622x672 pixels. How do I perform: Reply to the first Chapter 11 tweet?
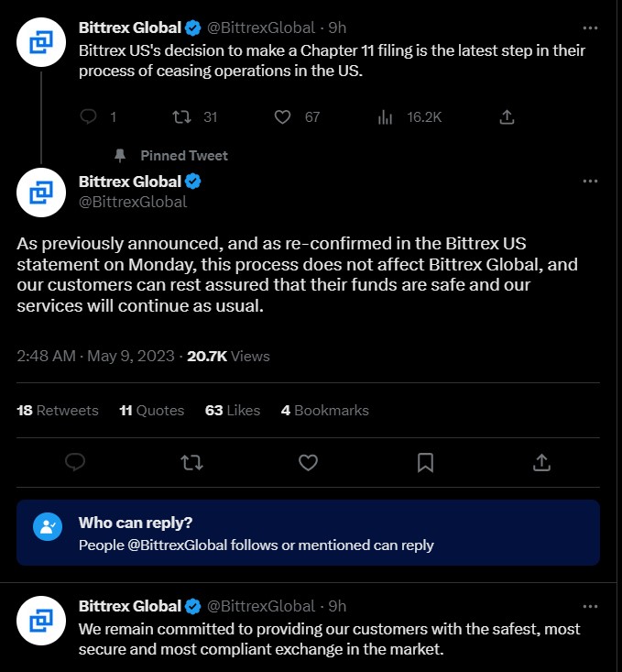tap(89, 116)
